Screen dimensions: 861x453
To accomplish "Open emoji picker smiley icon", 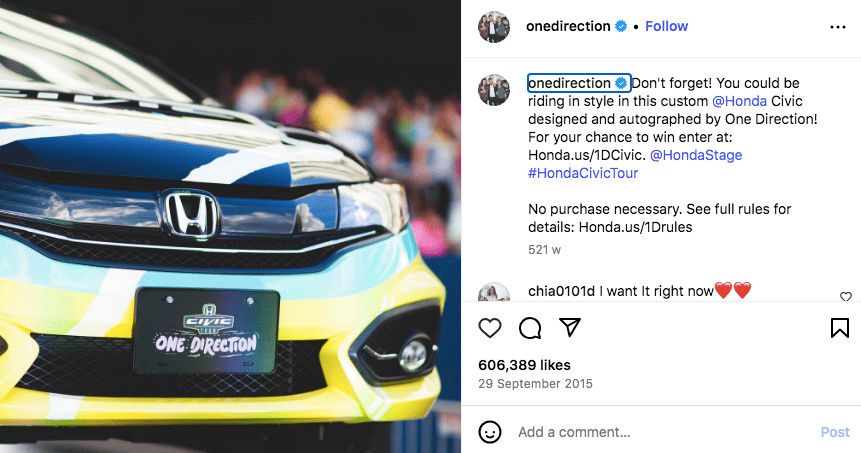I will (490, 432).
